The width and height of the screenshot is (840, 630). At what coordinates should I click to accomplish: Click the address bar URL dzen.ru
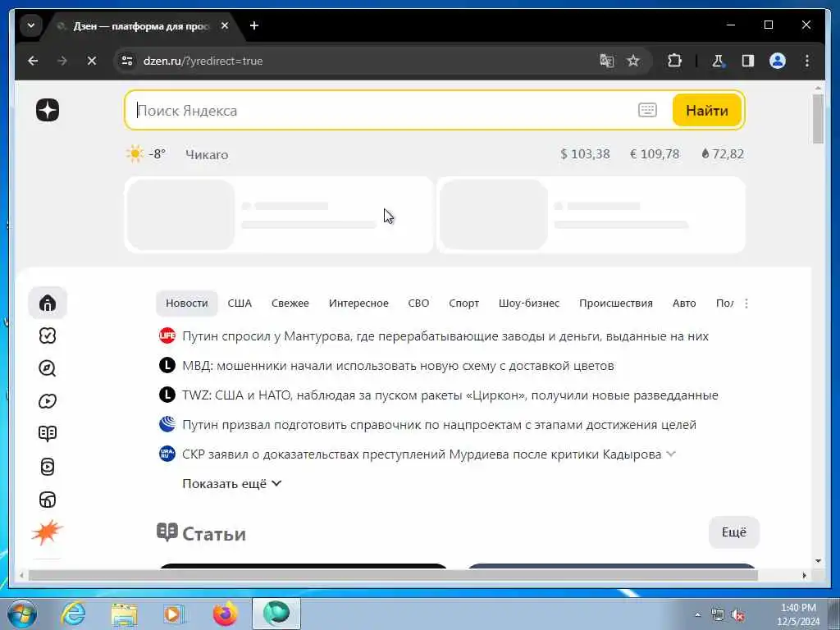203,61
